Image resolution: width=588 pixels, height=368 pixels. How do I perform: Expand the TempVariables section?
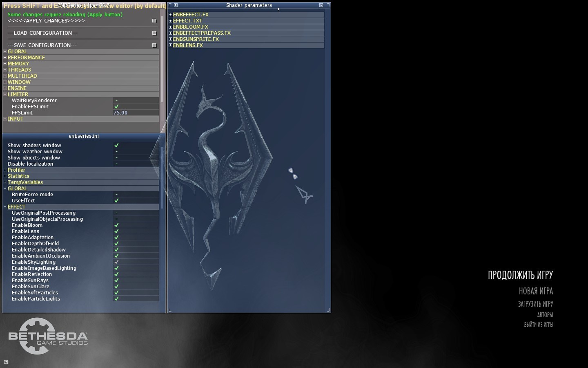5,182
